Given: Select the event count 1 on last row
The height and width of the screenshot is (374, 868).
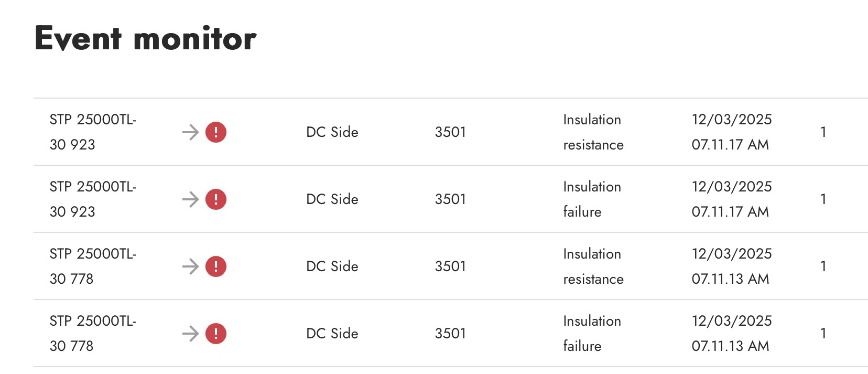Looking at the screenshot, I should [x=823, y=333].
